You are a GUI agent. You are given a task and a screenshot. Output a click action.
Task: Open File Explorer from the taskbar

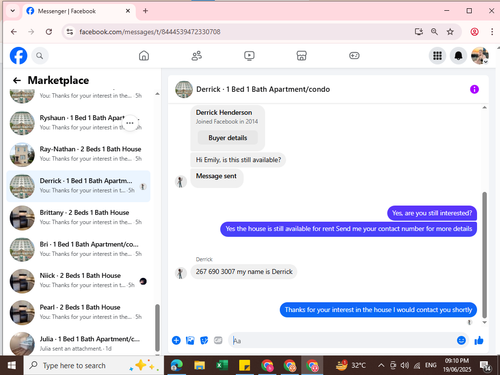pos(199,365)
